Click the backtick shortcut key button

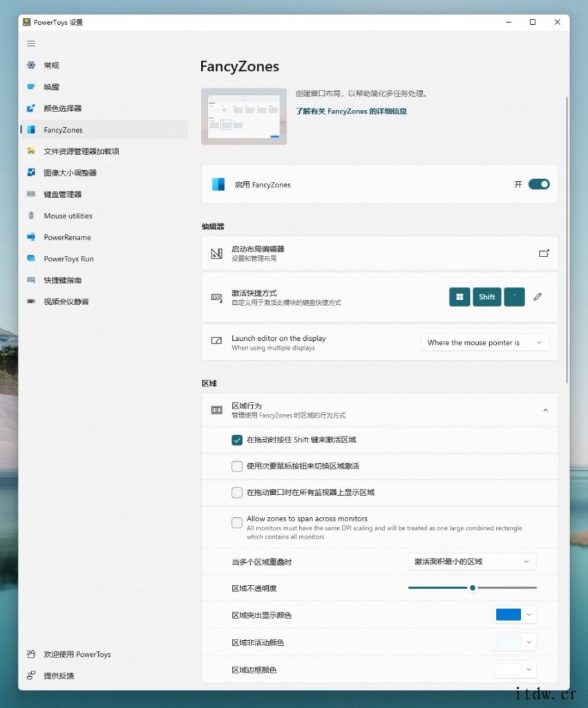click(515, 297)
